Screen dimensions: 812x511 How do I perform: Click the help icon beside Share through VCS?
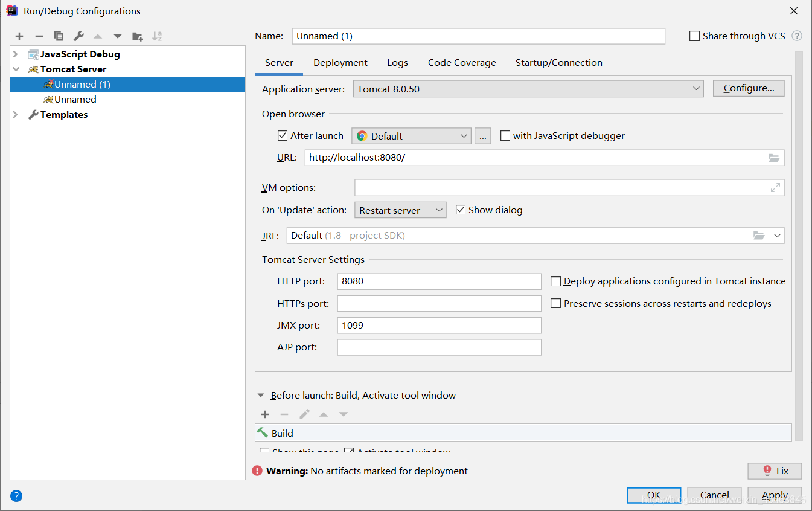[797, 36]
